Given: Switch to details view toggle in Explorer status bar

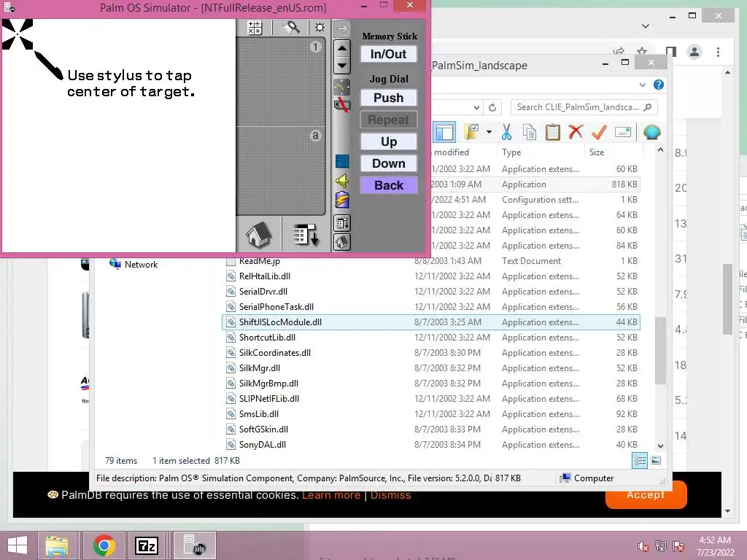Looking at the screenshot, I should point(640,461).
